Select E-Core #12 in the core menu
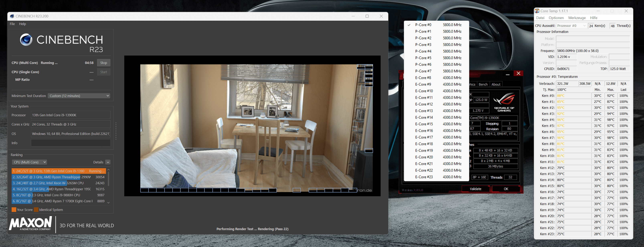Screen dimensions: 644x247 [436, 104]
